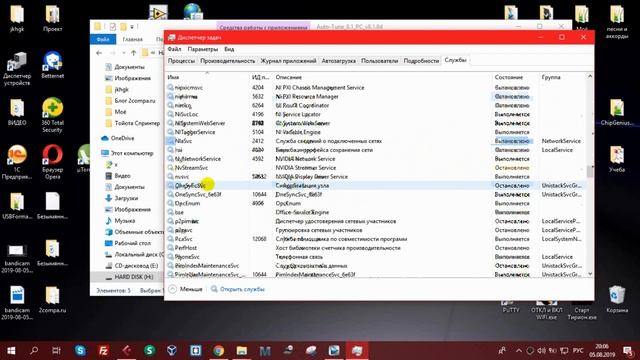Open the Параметры menu in Task Manager
Screen dimensions: 640x360
coord(203,49)
